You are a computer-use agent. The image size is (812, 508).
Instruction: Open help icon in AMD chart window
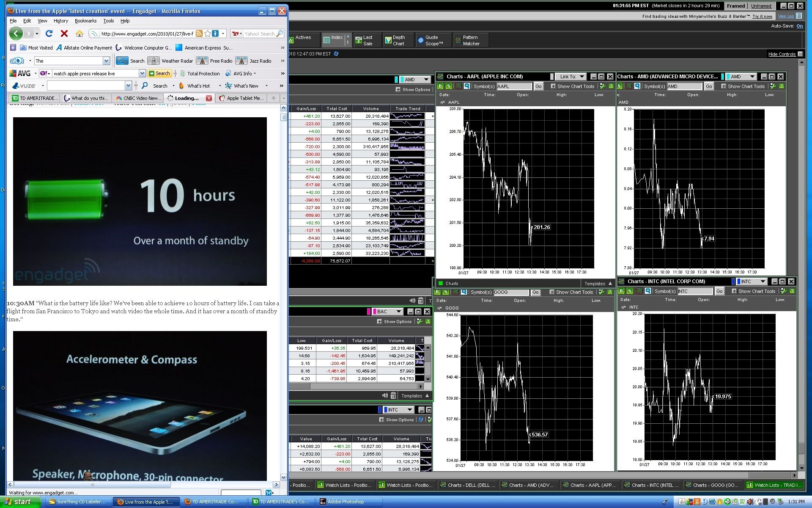[782, 86]
